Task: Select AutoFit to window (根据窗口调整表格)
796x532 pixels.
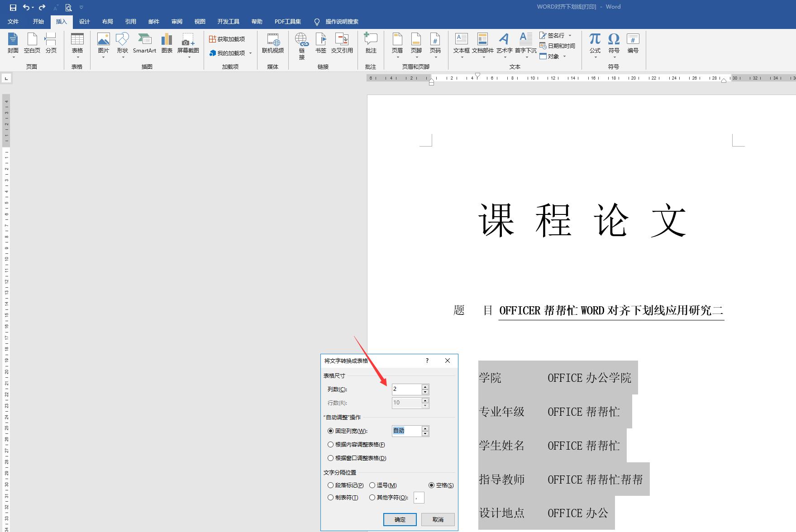Action: click(330, 458)
